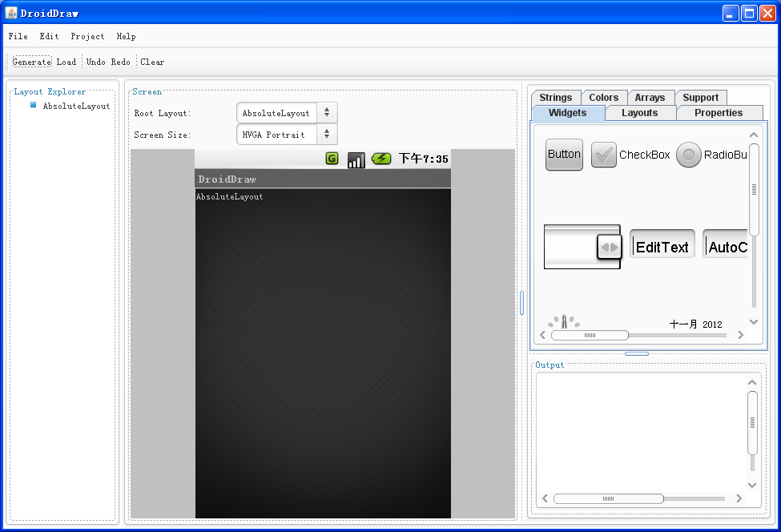The height and width of the screenshot is (532, 781).
Task: Click the Output panel scroll up arrow
Action: (x=752, y=382)
